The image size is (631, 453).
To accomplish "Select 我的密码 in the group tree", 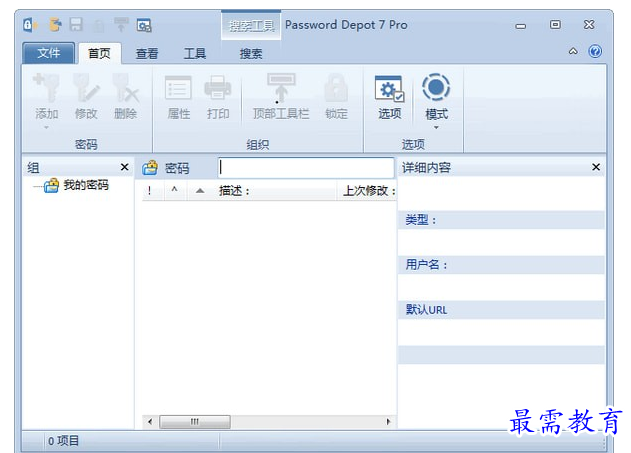I will (x=86, y=185).
